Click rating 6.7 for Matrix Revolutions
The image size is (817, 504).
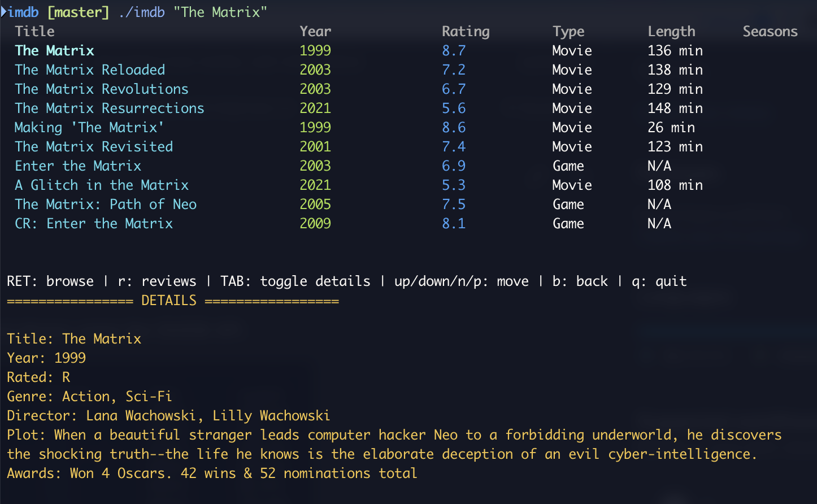[x=454, y=89]
